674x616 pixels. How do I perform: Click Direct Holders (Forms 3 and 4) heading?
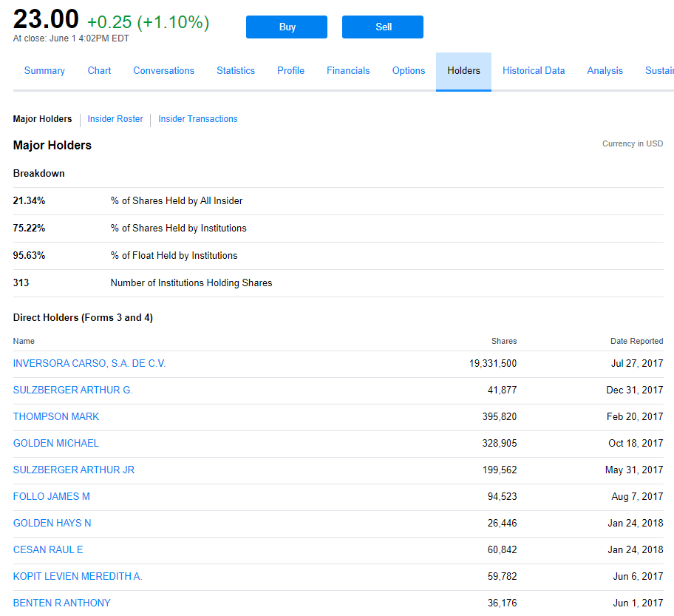[83, 318]
